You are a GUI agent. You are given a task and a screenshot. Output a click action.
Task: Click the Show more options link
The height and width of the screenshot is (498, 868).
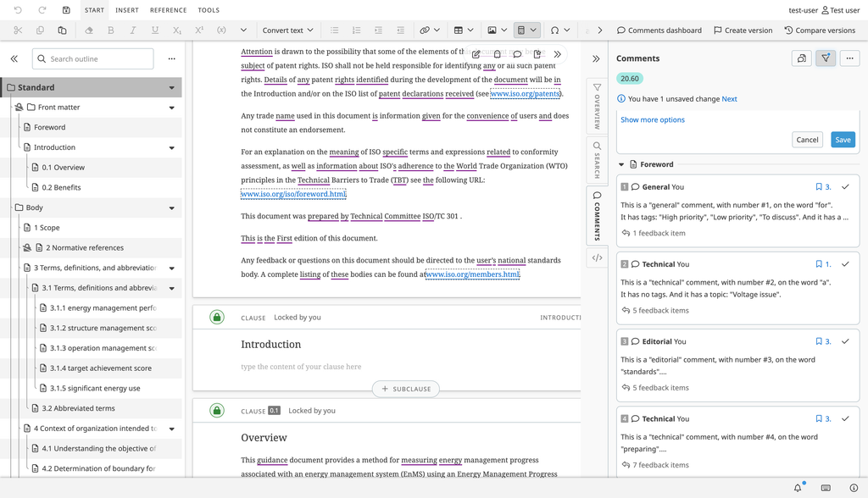click(653, 119)
